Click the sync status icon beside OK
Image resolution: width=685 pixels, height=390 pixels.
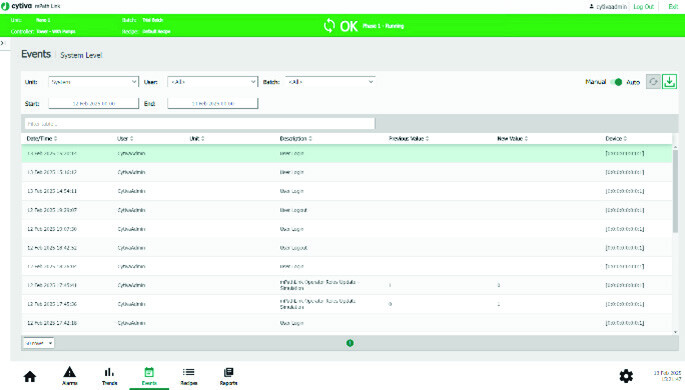329,26
